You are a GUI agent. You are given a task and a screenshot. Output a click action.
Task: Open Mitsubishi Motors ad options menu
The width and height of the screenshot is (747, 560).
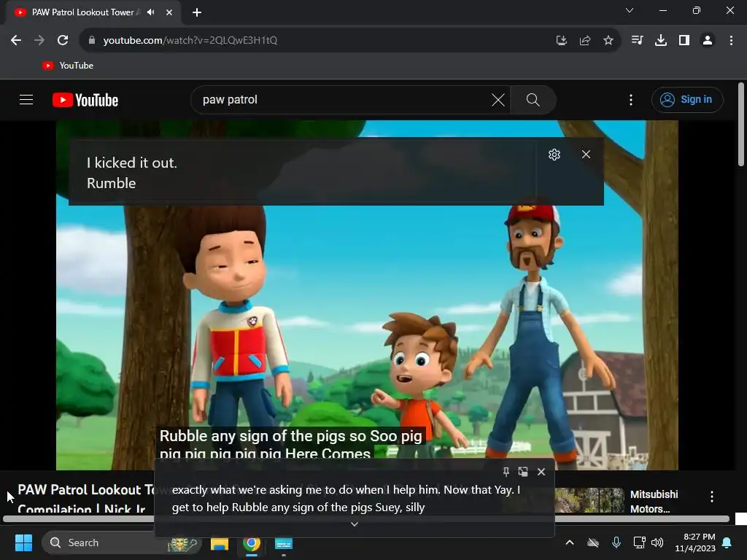click(x=712, y=497)
